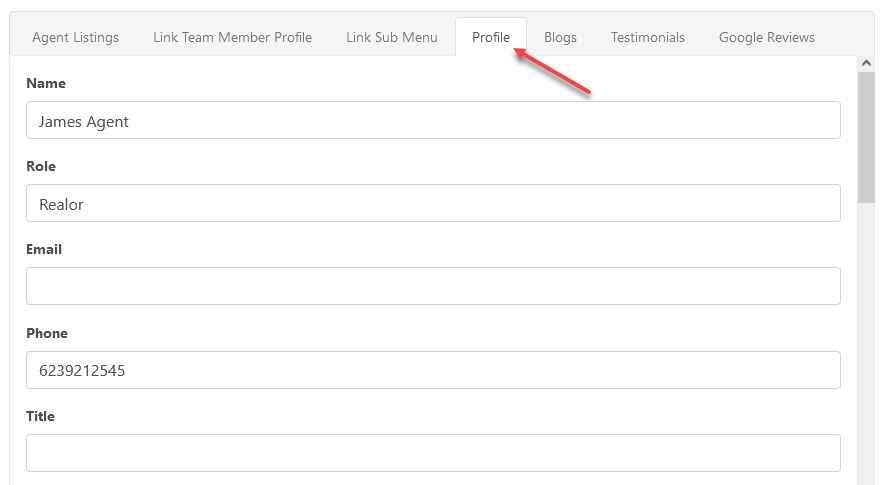Click scrollbar track below the thumb

coord(866,340)
